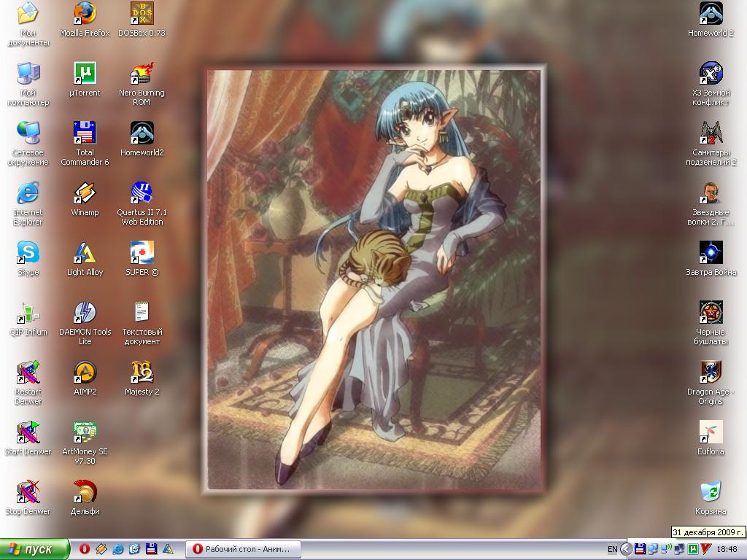Select the Winamp desktop shortcut

(85, 199)
